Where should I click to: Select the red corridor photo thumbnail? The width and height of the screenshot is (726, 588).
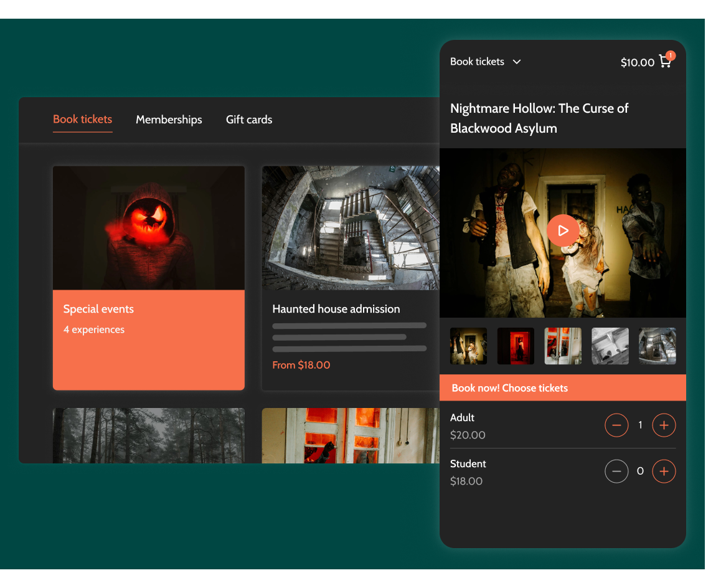tap(516, 346)
